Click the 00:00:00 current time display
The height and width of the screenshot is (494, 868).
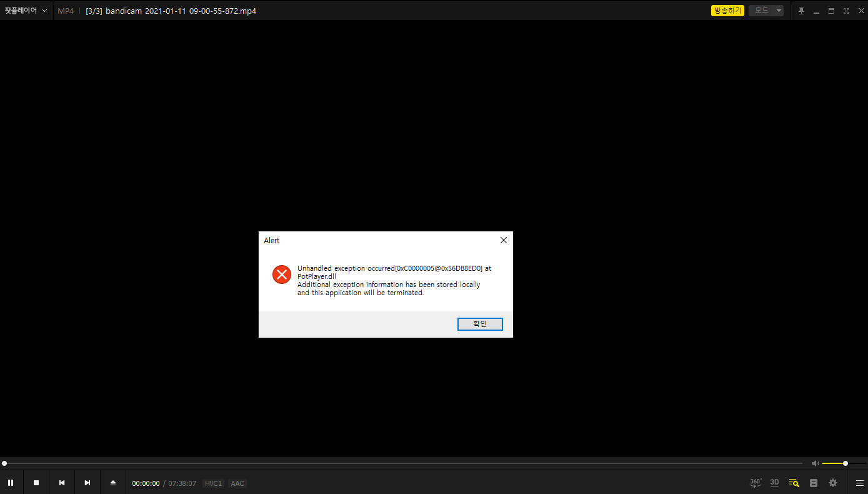pyautogui.click(x=146, y=483)
